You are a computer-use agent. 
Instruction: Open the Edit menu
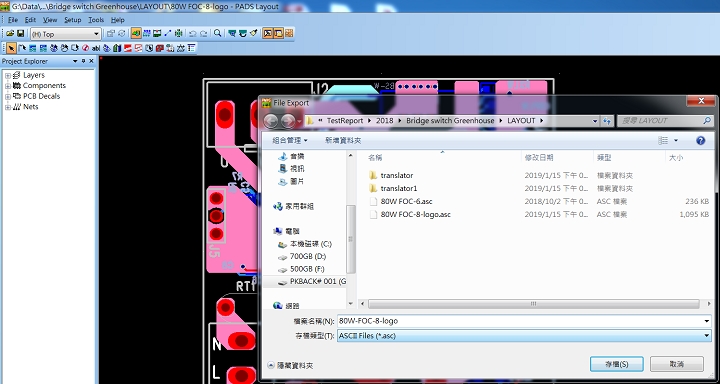(30, 20)
